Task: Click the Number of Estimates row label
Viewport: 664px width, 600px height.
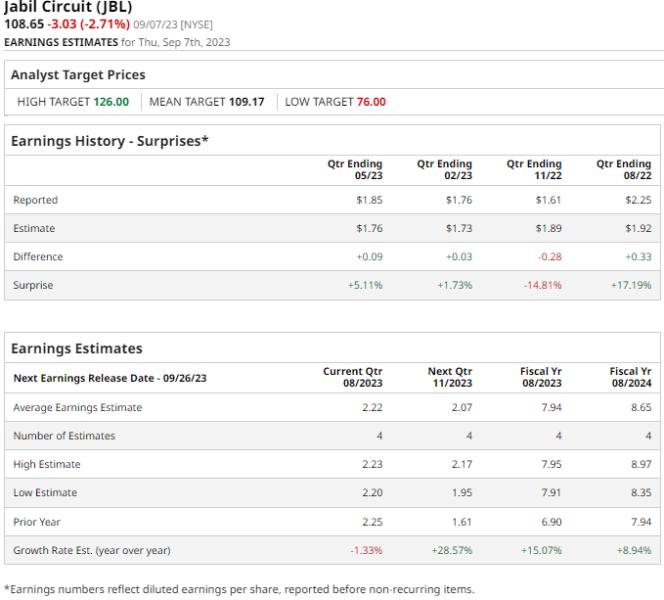Action: (64, 436)
